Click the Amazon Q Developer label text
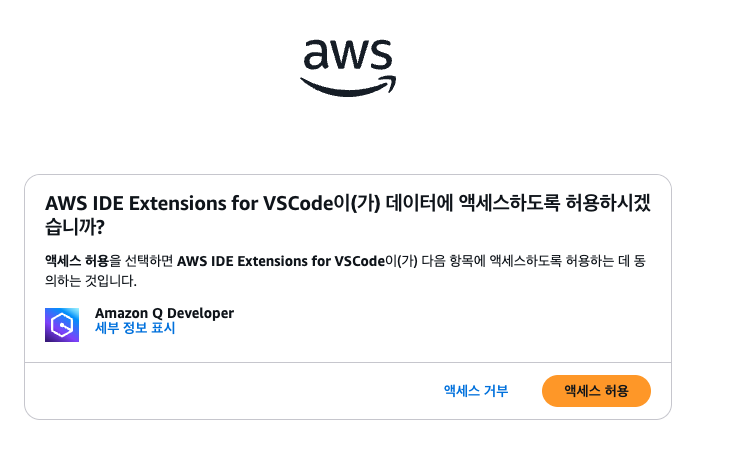Viewport: 736px width, 468px height. click(x=164, y=313)
